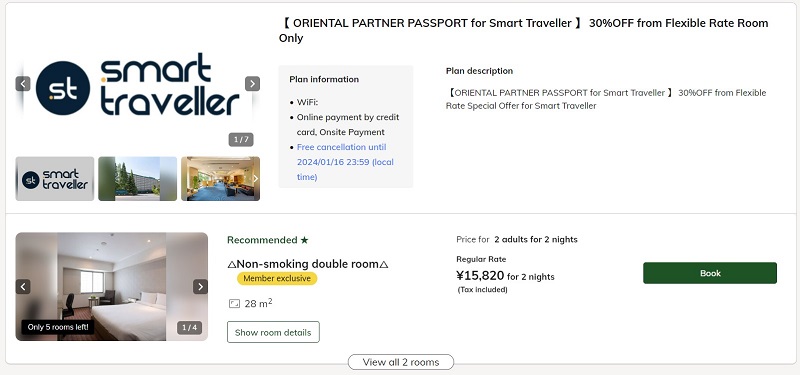Click room size area icon

click(234, 304)
